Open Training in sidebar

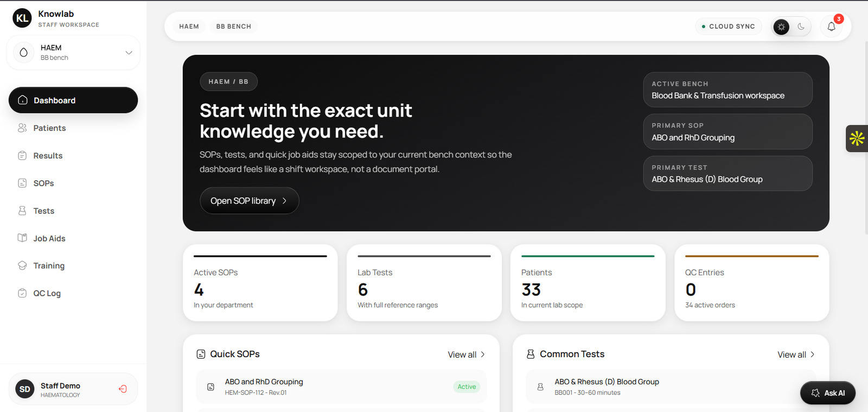73,266
